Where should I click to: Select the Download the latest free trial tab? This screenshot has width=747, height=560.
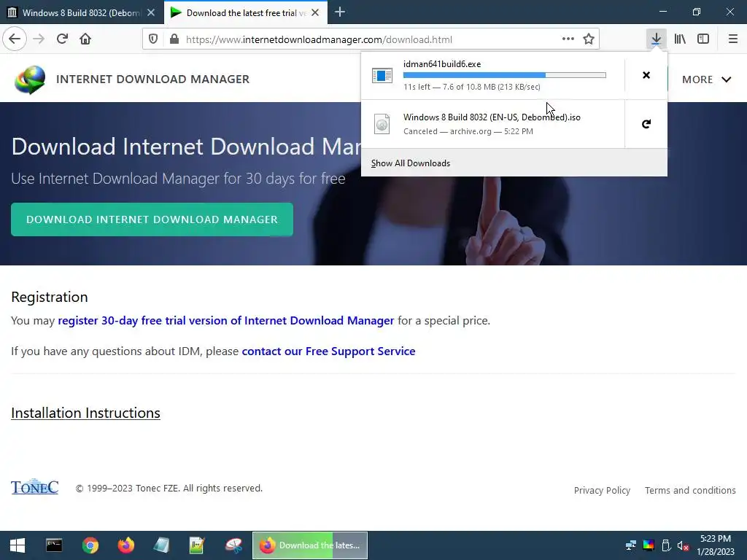pos(246,12)
